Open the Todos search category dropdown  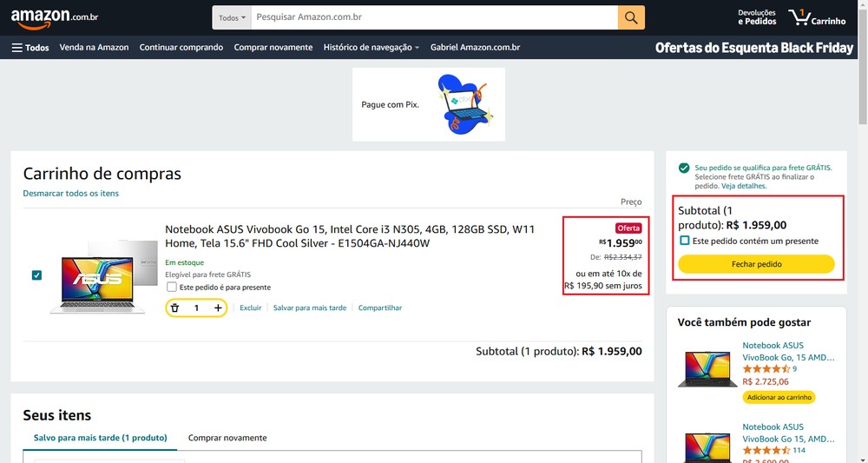point(232,17)
